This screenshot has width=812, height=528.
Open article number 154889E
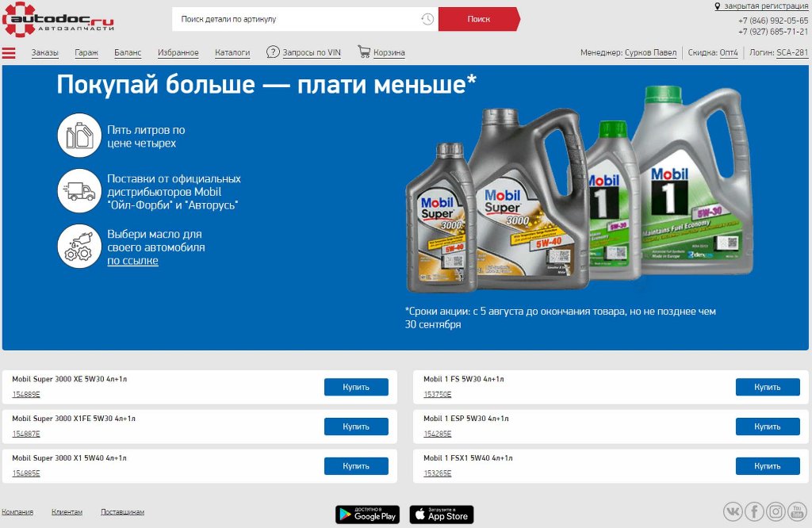pyautogui.click(x=26, y=395)
